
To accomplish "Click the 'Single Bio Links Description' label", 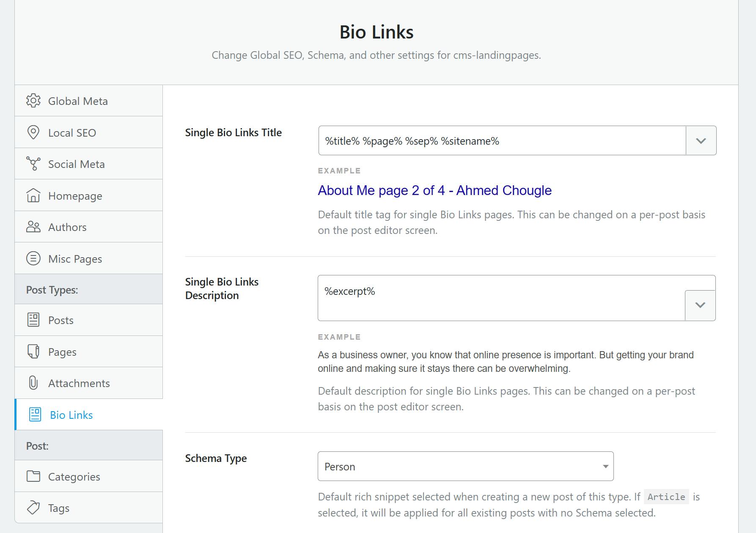I will pos(222,288).
